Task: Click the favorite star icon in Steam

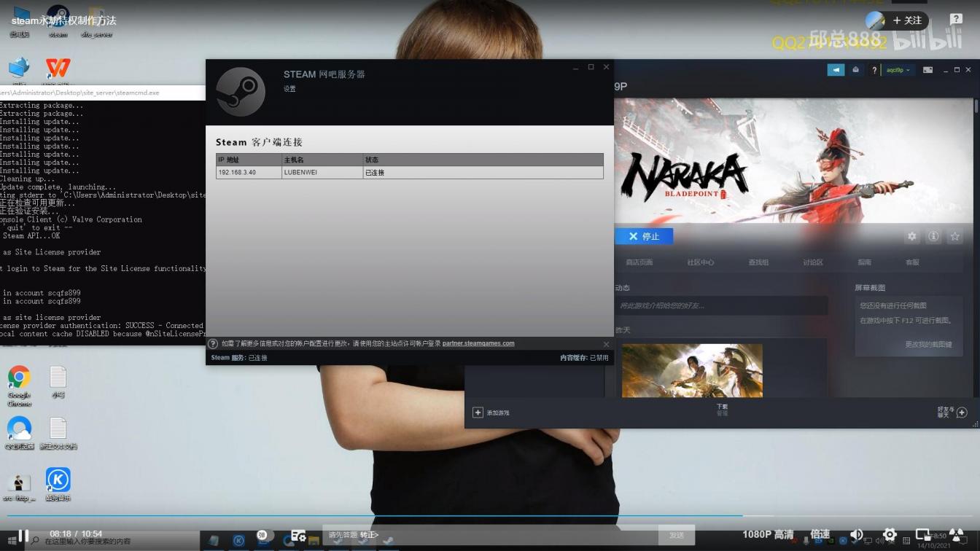Action: (955, 236)
